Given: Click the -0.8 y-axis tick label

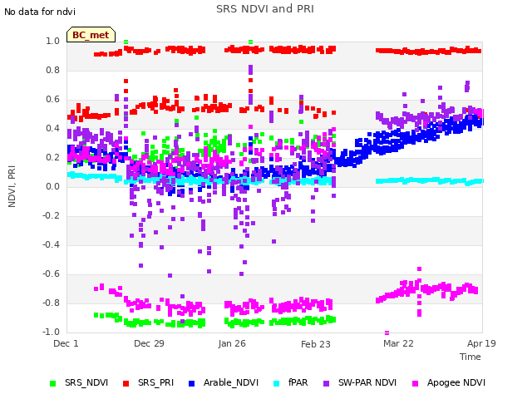Looking at the screenshot, I should pos(51,303).
